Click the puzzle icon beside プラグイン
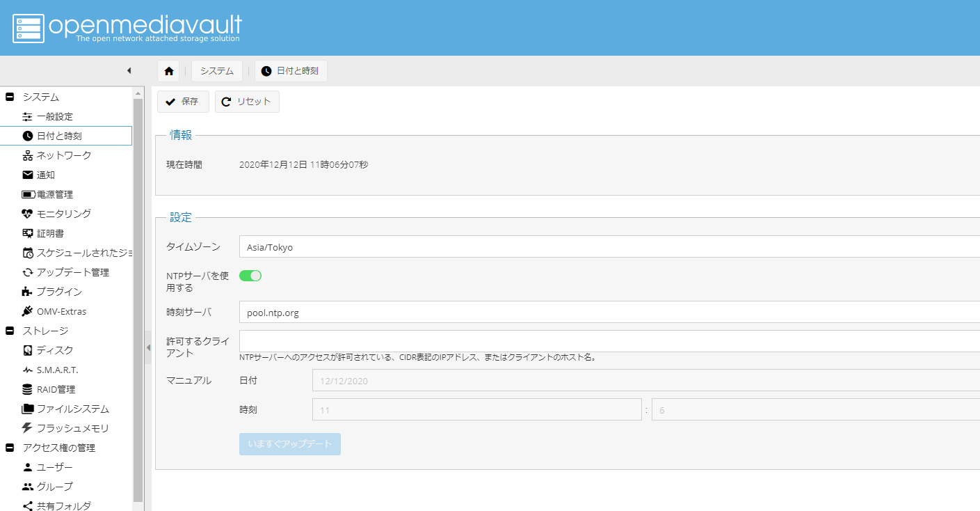 (28, 292)
